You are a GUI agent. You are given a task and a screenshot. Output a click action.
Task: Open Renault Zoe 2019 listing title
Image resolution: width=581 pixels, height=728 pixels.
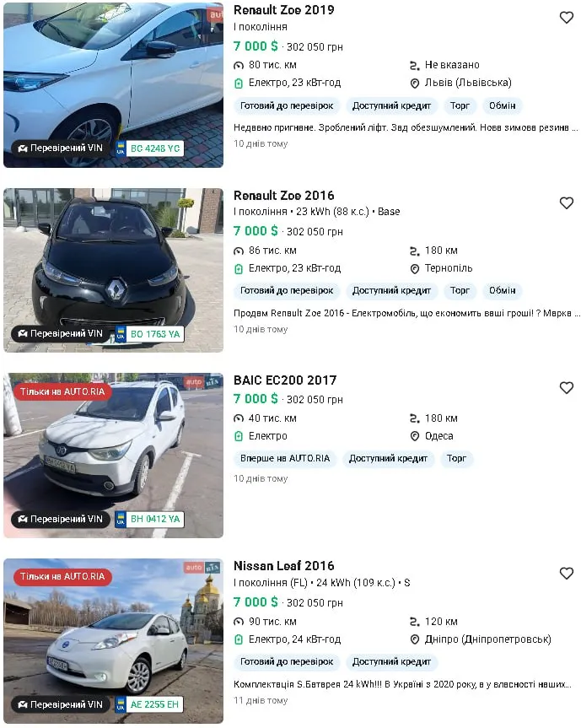click(x=283, y=10)
